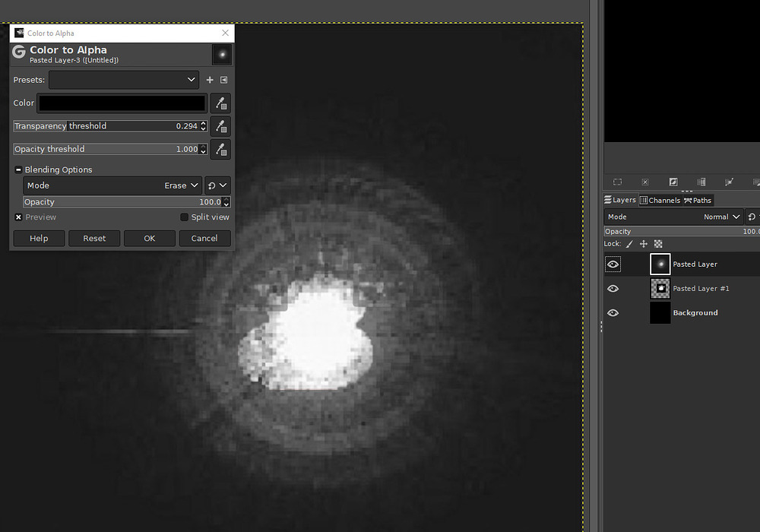This screenshot has height=532, width=760.
Task: Switch to the Paths tab
Action: (698, 201)
